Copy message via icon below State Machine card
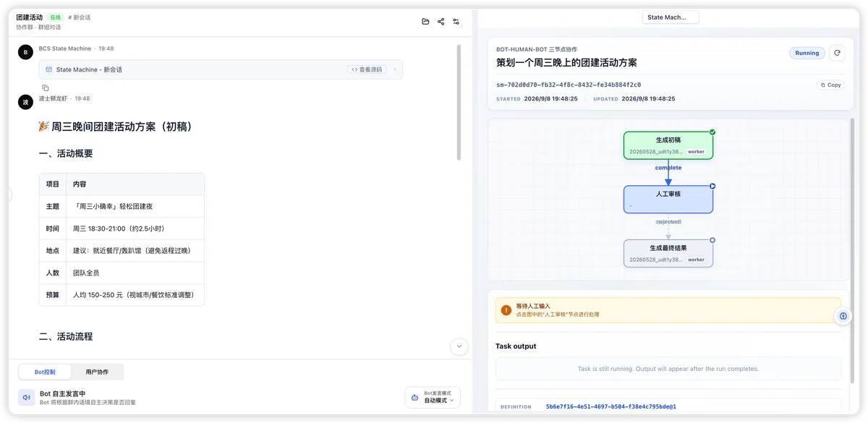 click(45, 87)
